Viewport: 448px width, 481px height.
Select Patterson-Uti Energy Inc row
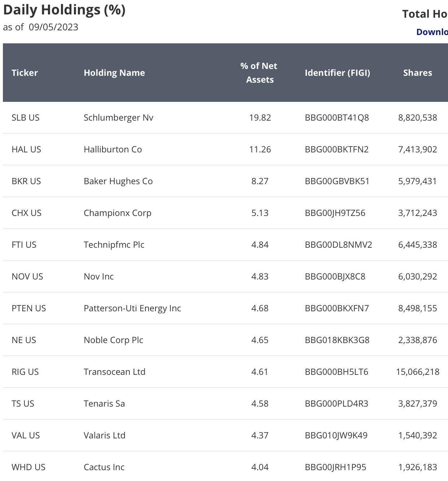click(225, 308)
